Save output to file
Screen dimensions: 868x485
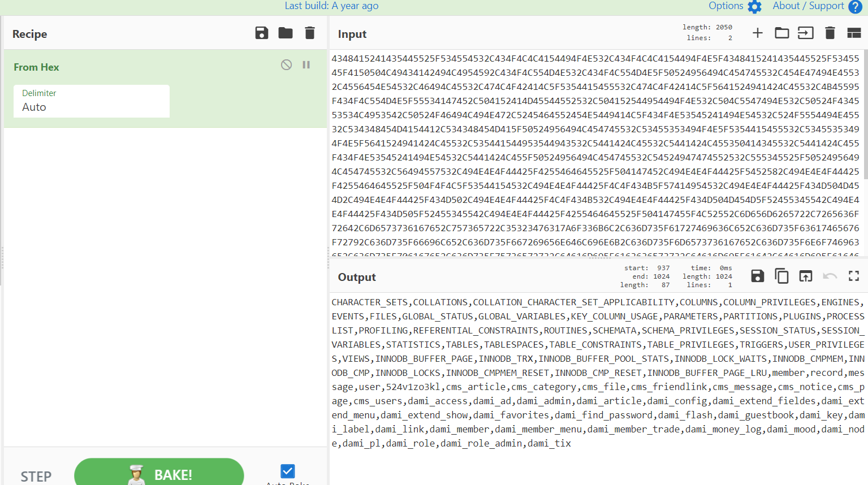click(x=758, y=276)
